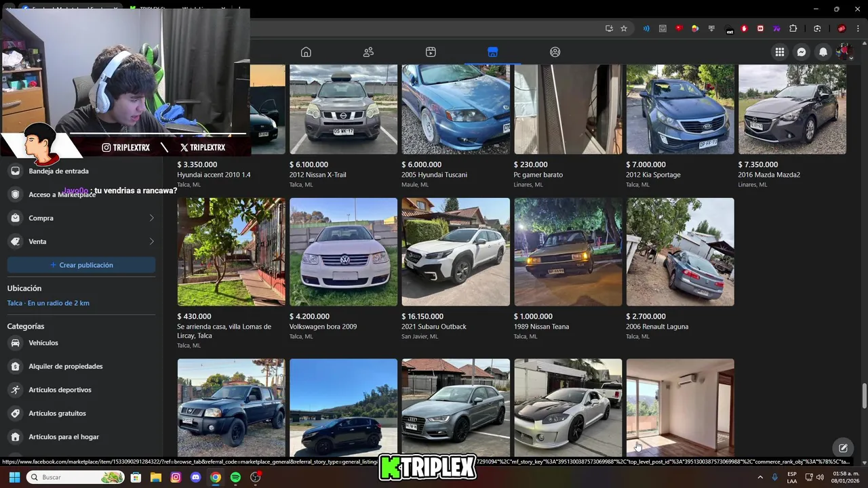Screen dimensions: 868x488
Task: Click the Hyundai accent 2010 1.4 title
Action: [214, 175]
